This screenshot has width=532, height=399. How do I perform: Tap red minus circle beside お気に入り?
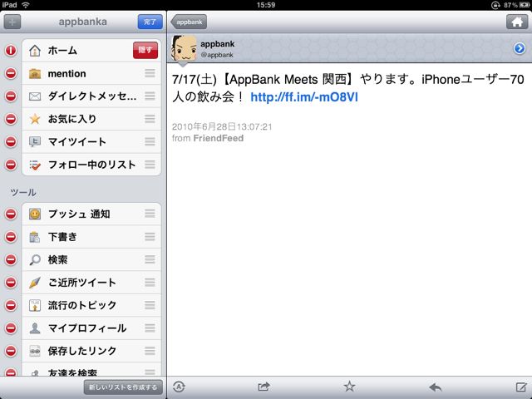11,119
